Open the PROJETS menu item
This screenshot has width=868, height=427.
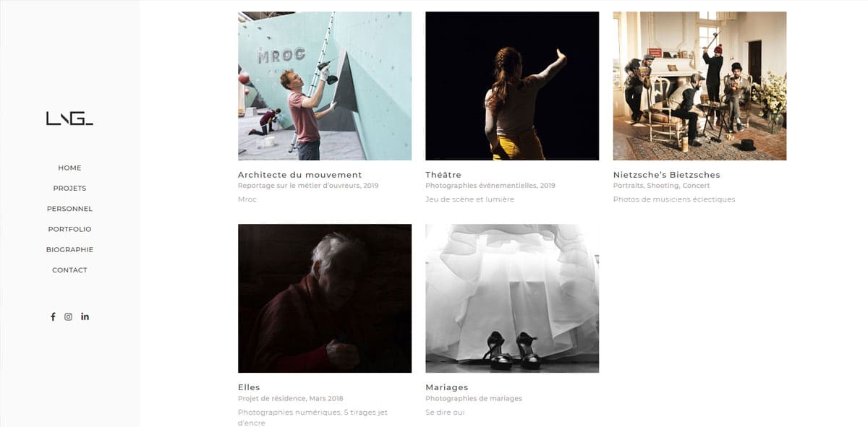click(x=69, y=188)
